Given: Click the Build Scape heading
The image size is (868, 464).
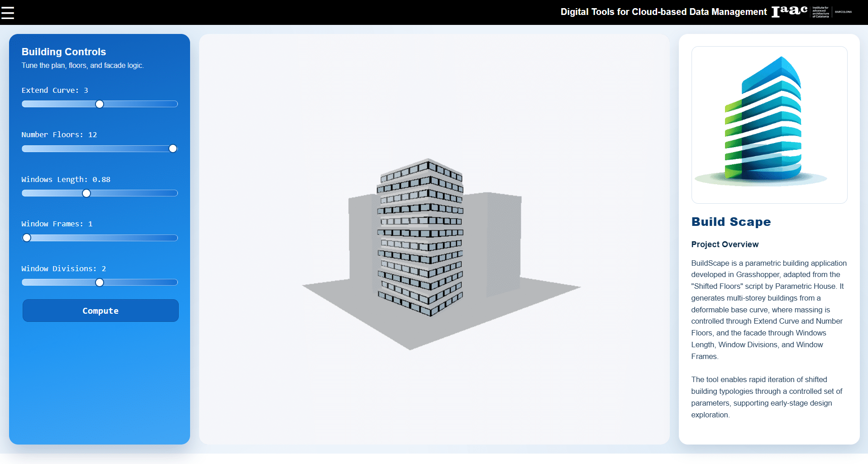Looking at the screenshot, I should point(730,222).
